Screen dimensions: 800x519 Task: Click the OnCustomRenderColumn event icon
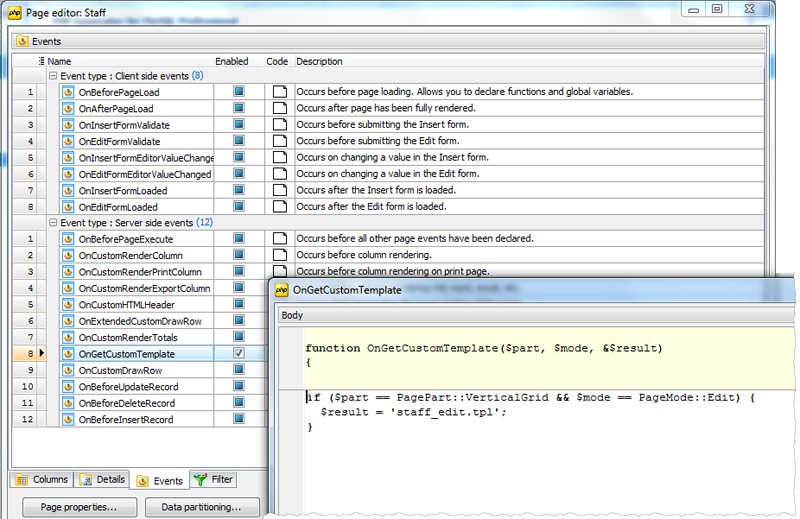[x=69, y=256]
